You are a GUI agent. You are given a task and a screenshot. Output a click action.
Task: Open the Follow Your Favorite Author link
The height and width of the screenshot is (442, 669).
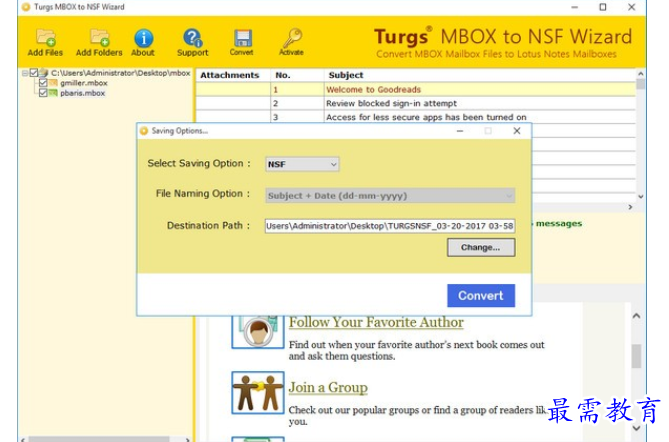(x=376, y=322)
